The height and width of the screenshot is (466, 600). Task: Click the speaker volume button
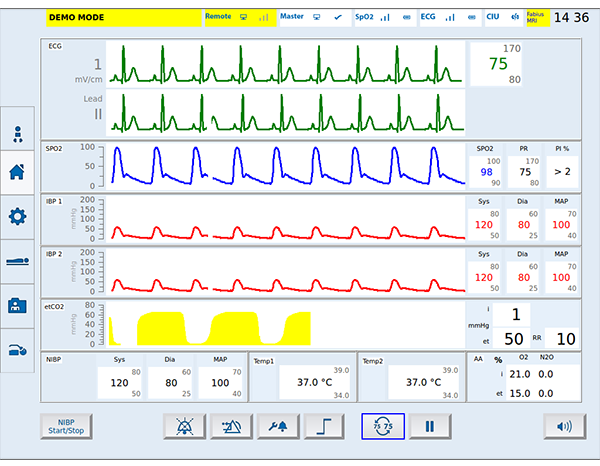click(x=564, y=426)
